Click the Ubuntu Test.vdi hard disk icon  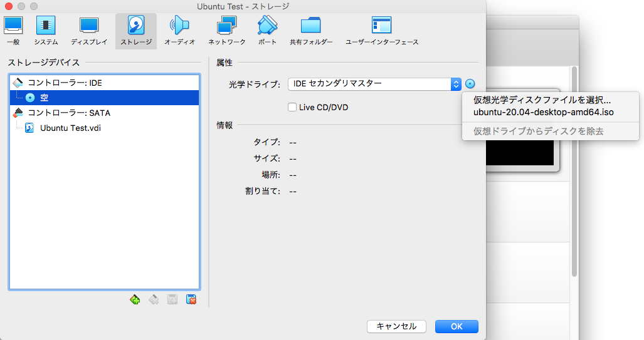pos(29,128)
